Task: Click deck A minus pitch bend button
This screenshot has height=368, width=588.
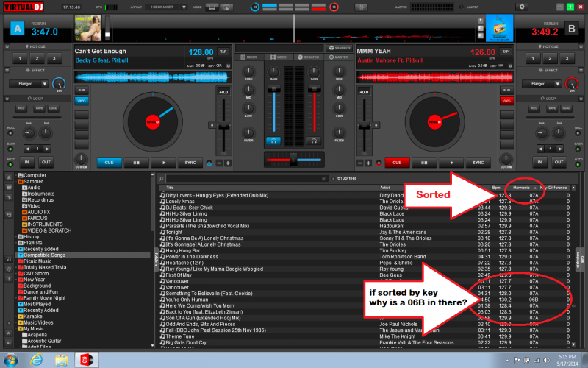Action: point(219,163)
